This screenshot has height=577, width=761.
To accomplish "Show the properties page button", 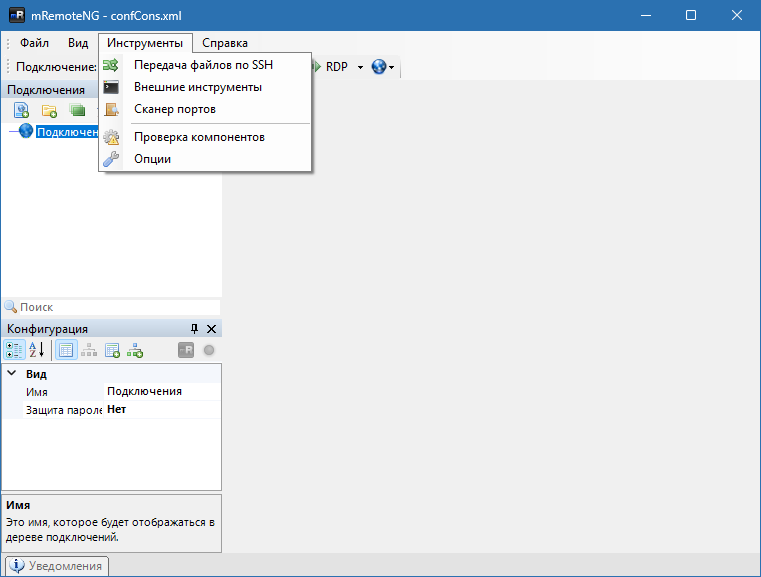I will (66, 350).
